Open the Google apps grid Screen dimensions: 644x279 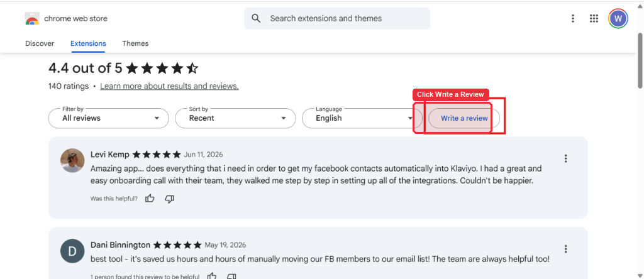tap(594, 18)
